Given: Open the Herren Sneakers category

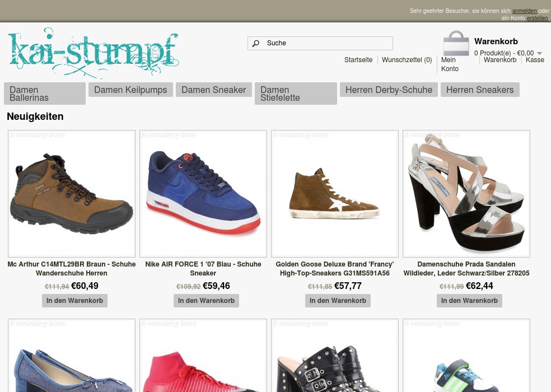Looking at the screenshot, I should 480,90.
